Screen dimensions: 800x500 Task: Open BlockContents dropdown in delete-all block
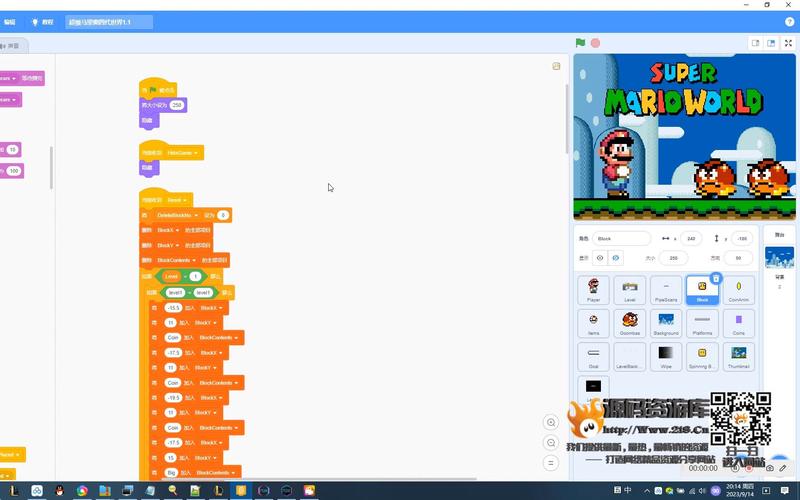177,260
